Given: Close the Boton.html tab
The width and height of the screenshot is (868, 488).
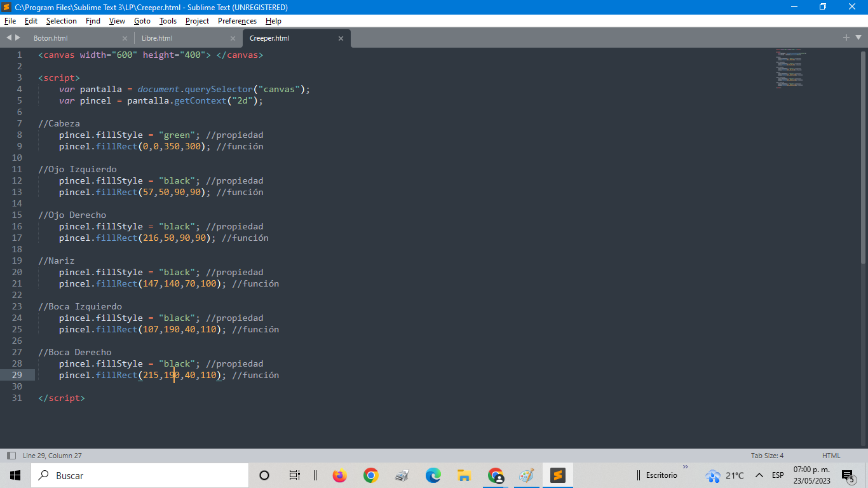Looking at the screenshot, I should [x=125, y=38].
